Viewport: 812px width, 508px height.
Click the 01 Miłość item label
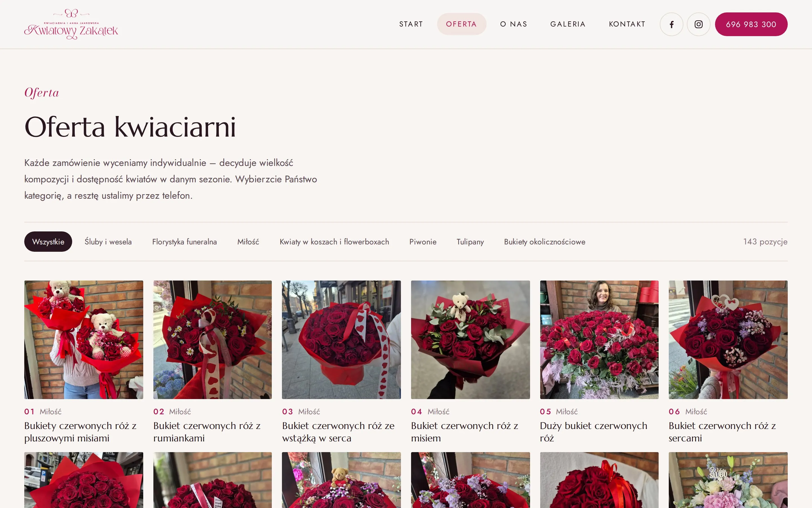[43, 411]
